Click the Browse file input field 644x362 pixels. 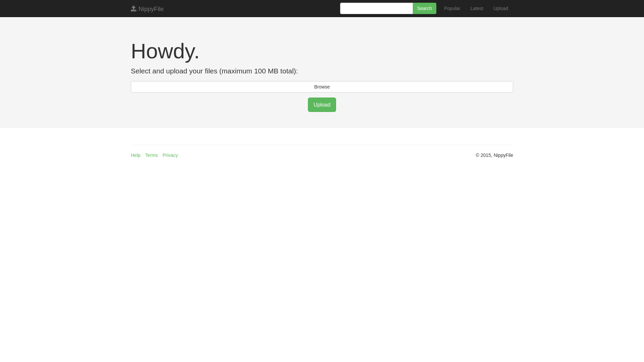click(x=322, y=86)
